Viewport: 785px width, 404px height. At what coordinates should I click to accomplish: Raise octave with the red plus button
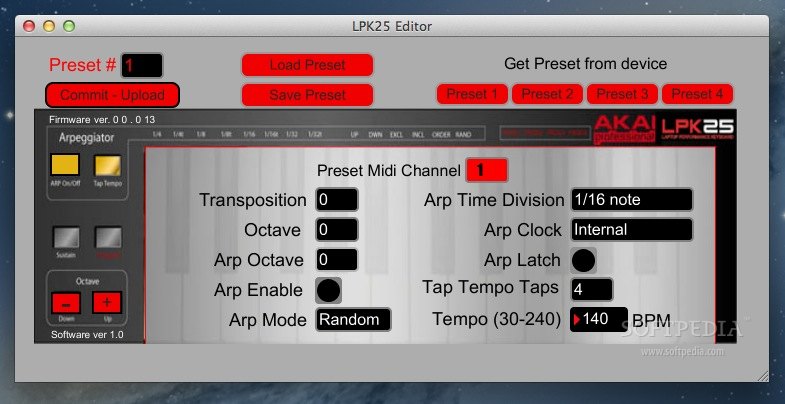click(107, 302)
